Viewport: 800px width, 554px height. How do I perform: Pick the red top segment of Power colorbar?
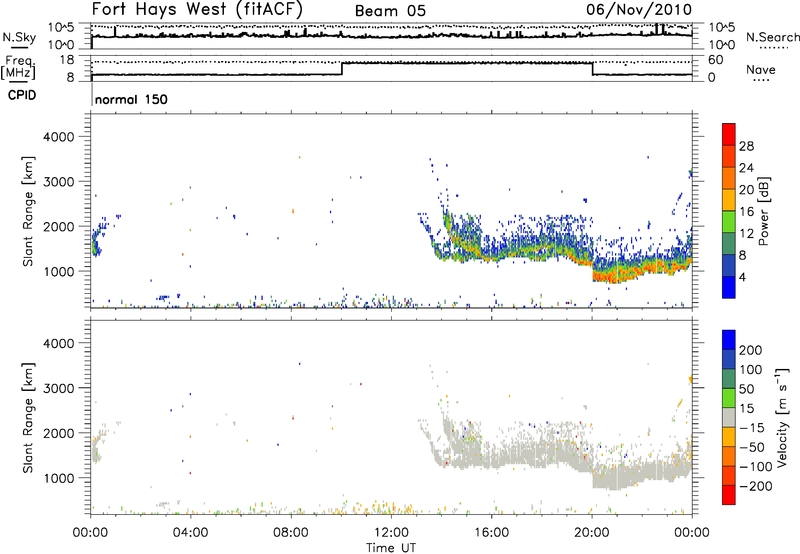(729, 134)
